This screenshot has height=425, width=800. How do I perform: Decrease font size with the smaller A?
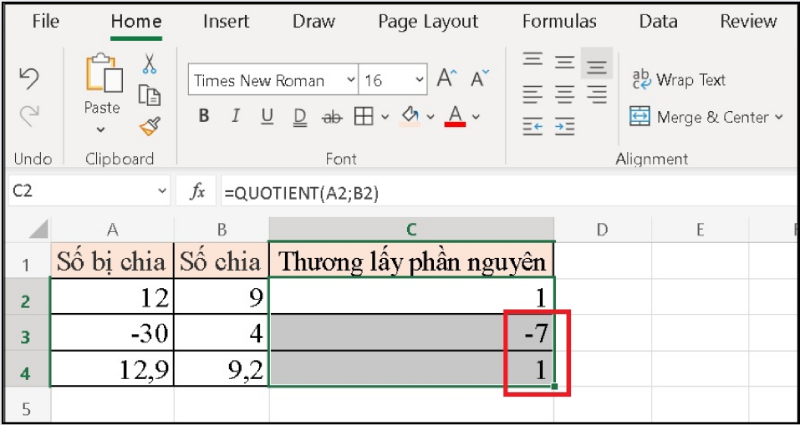[479, 79]
